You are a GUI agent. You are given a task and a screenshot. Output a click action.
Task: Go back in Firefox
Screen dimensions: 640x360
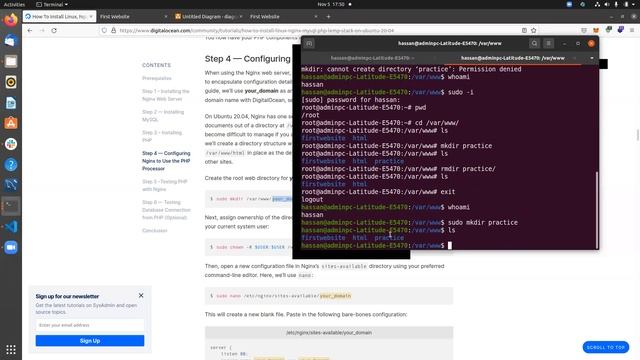pyautogui.click(x=30, y=30)
